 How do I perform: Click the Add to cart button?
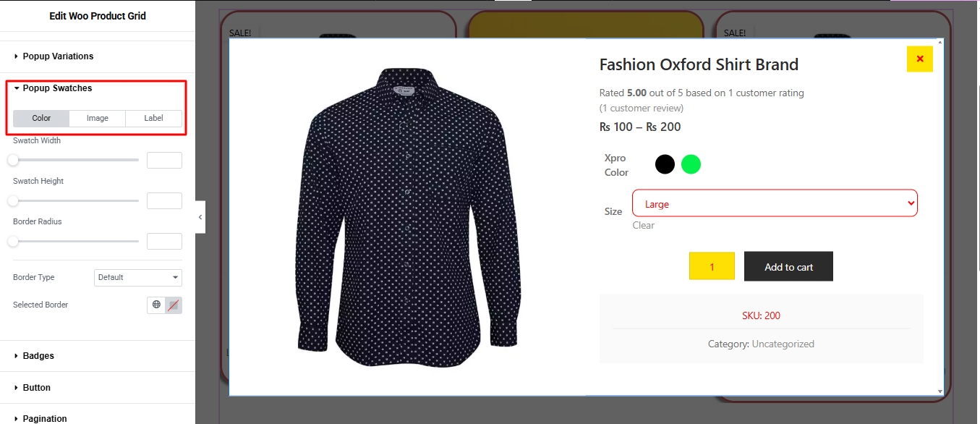tap(788, 267)
